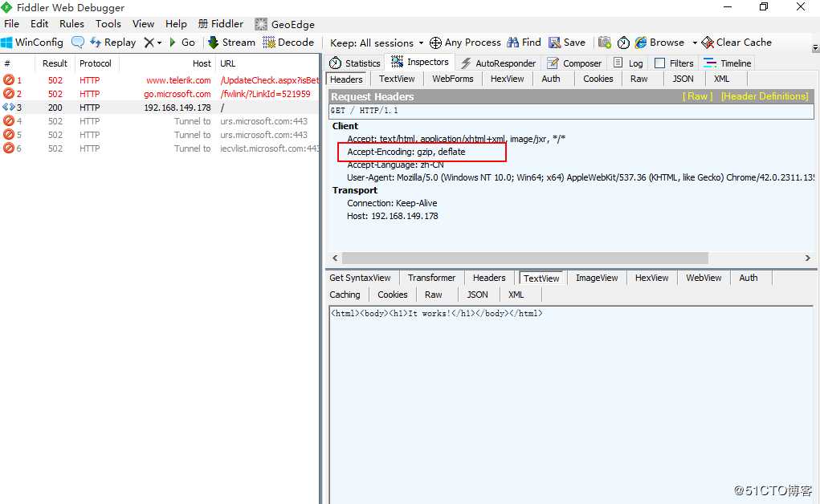
Task: Select session 4 tunnel to urs.microsoft.com
Action: point(160,120)
